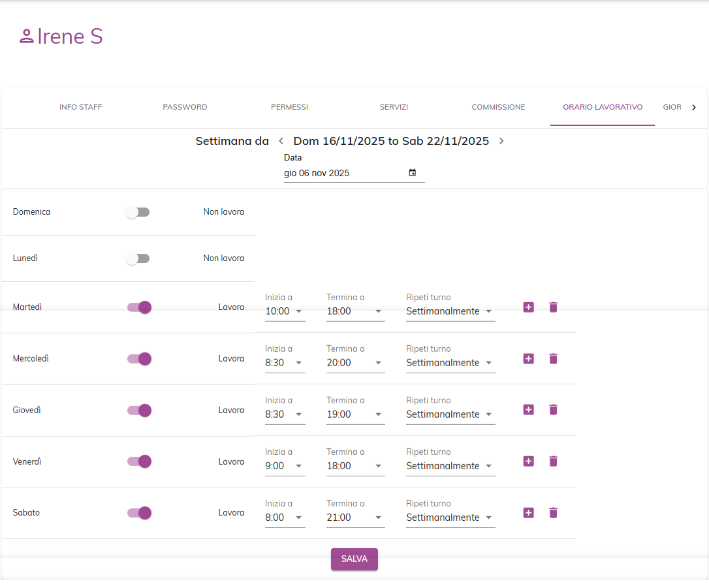Enable working hours for Domenica

pyautogui.click(x=138, y=211)
